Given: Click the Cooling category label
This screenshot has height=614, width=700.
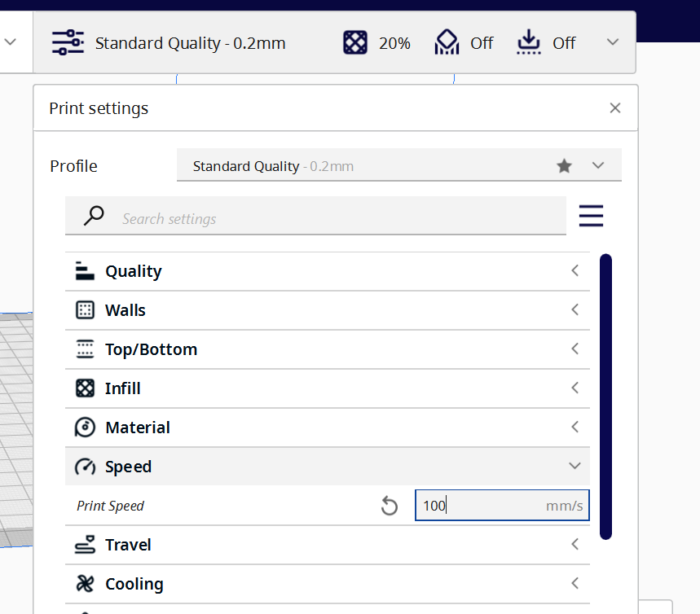Looking at the screenshot, I should 134,584.
